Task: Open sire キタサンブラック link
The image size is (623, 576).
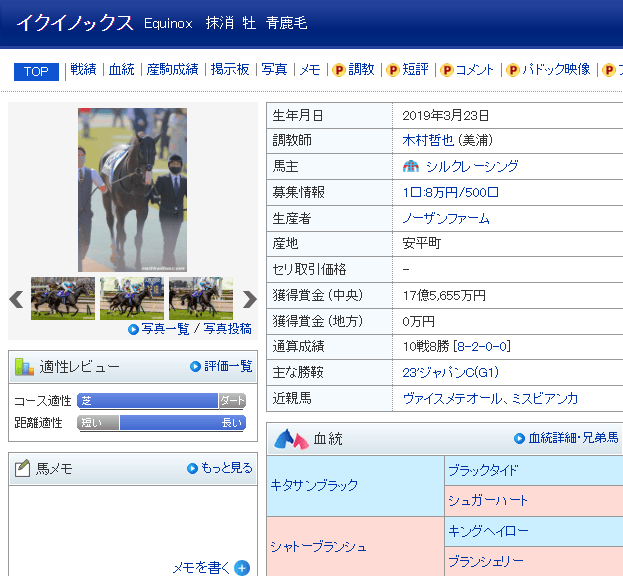Action: 314,485
